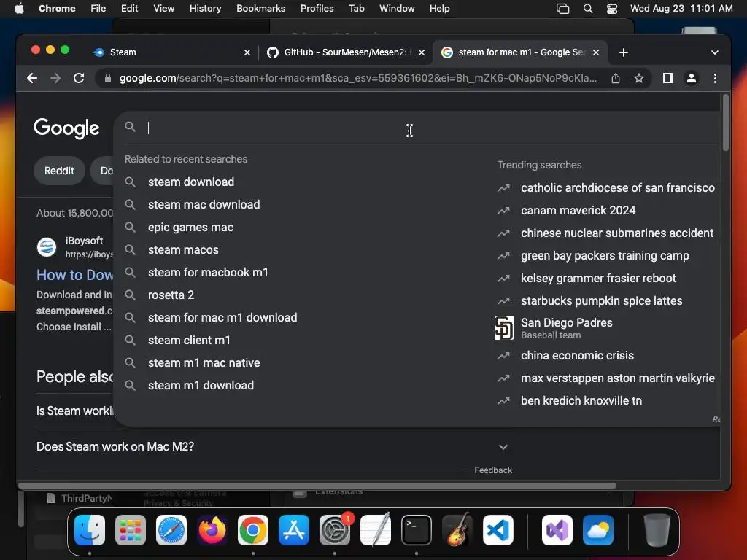Select suggestion steam m1 download
Image resolution: width=747 pixels, height=560 pixels.
[201, 385]
